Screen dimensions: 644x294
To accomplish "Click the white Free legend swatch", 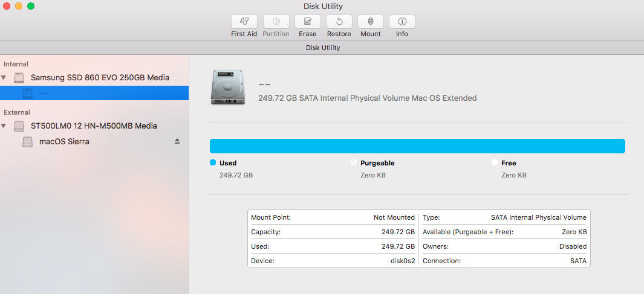I will pyautogui.click(x=495, y=162).
